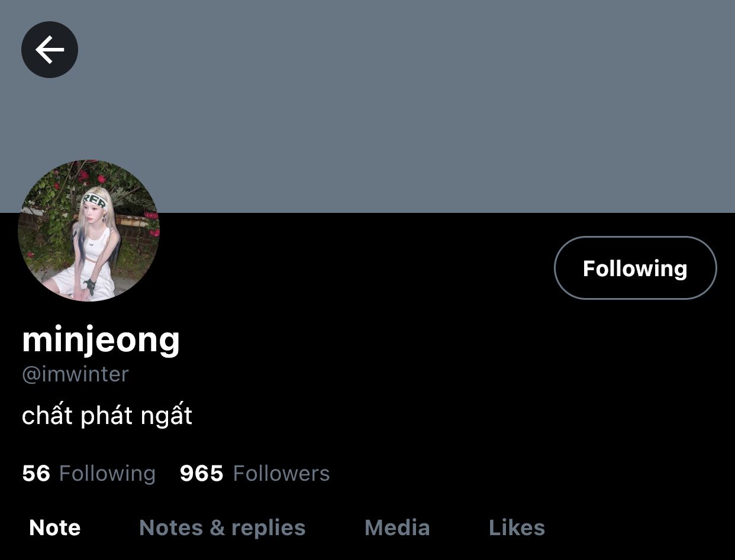This screenshot has height=560, width=735.
Task: Switch to the Notes & replies tab
Action: pos(223,527)
